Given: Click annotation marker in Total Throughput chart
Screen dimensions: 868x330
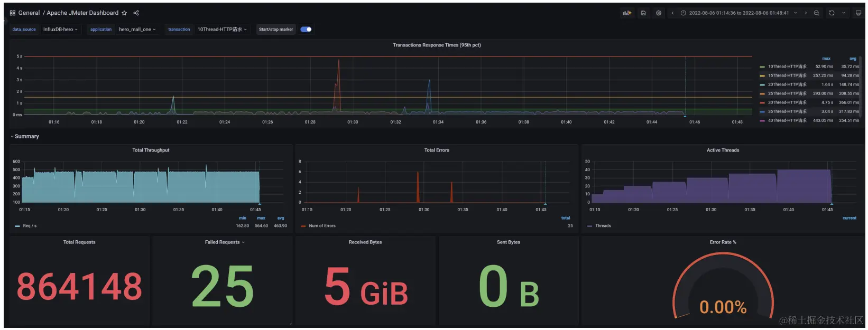Looking at the screenshot, I should coord(260,203).
